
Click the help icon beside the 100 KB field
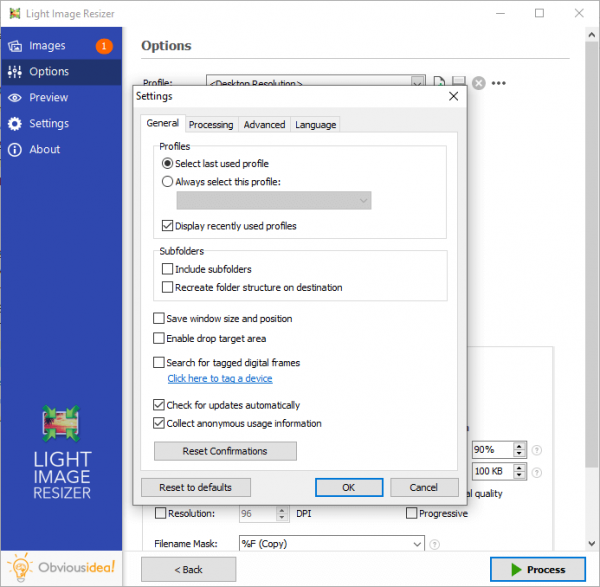click(x=537, y=473)
